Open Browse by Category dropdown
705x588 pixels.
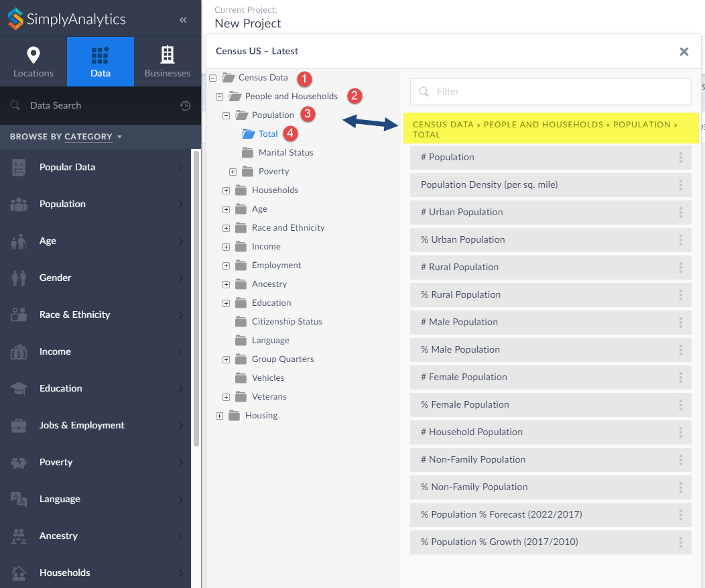click(x=66, y=136)
